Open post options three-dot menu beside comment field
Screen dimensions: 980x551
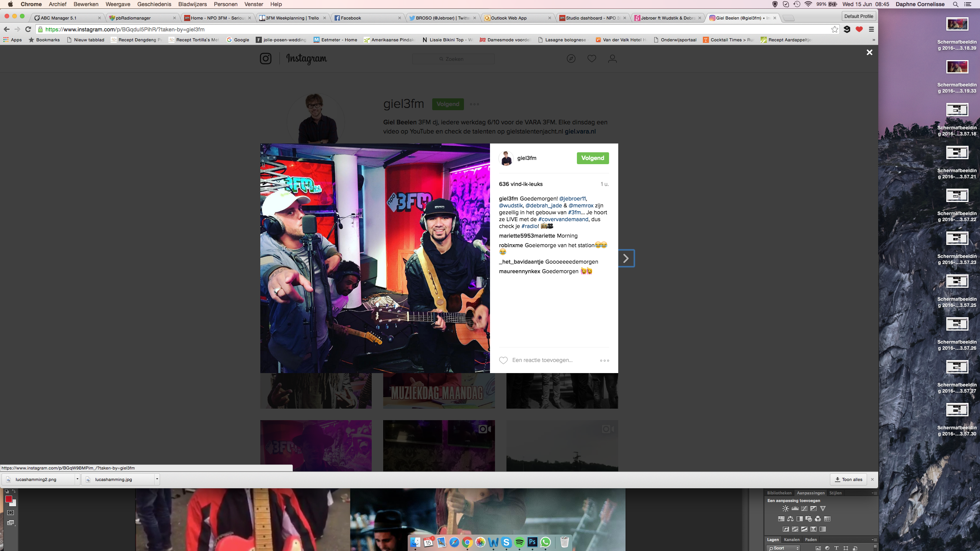[x=604, y=360]
